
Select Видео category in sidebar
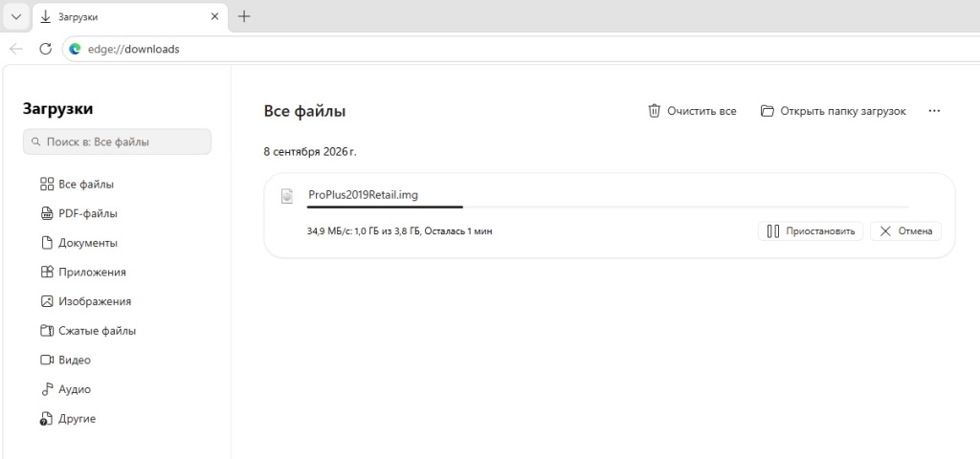[65, 360]
